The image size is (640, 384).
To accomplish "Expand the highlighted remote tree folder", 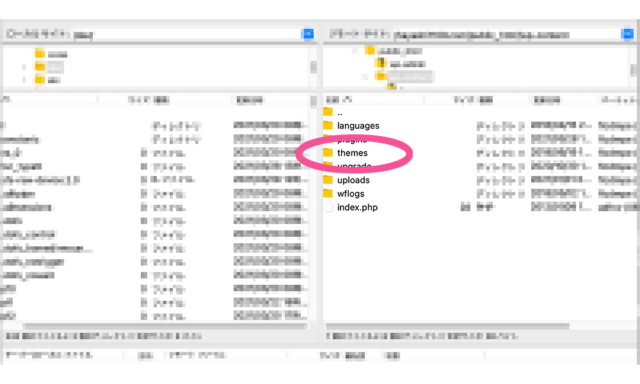I will [365, 77].
